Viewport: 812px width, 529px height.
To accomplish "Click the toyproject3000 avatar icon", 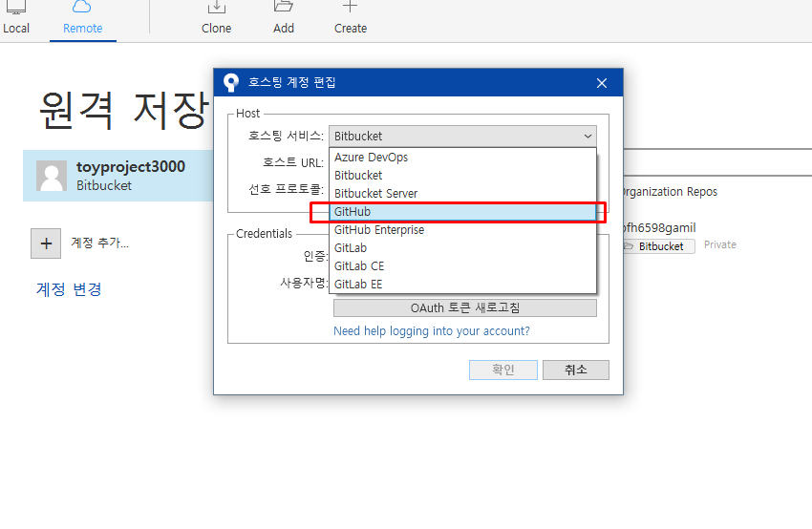I will point(52,176).
